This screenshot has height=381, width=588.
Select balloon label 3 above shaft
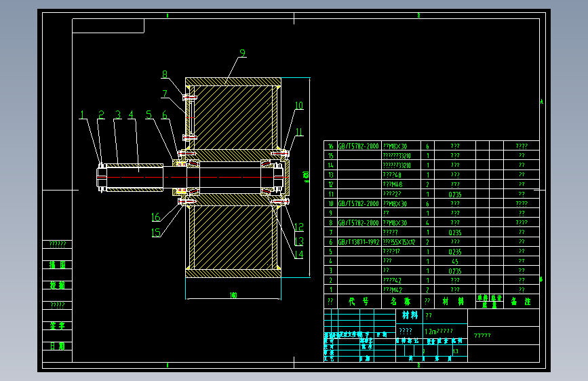pyautogui.click(x=118, y=115)
